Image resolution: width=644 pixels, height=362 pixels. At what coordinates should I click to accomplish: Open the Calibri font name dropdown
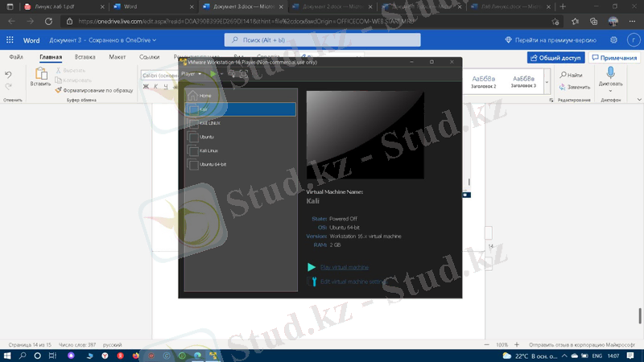coord(159,76)
